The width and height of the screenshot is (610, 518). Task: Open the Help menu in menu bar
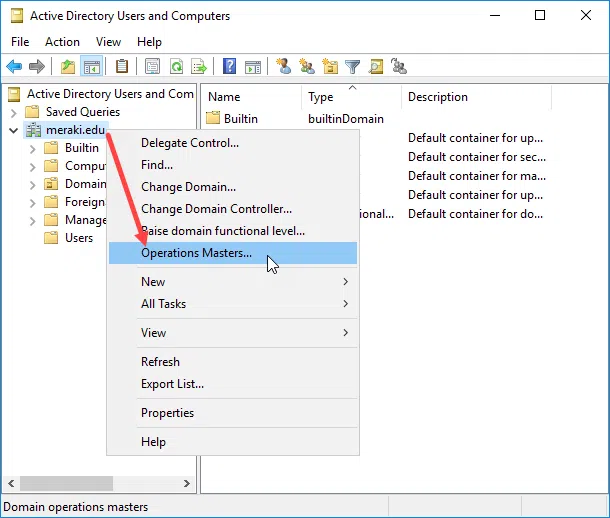(x=149, y=42)
